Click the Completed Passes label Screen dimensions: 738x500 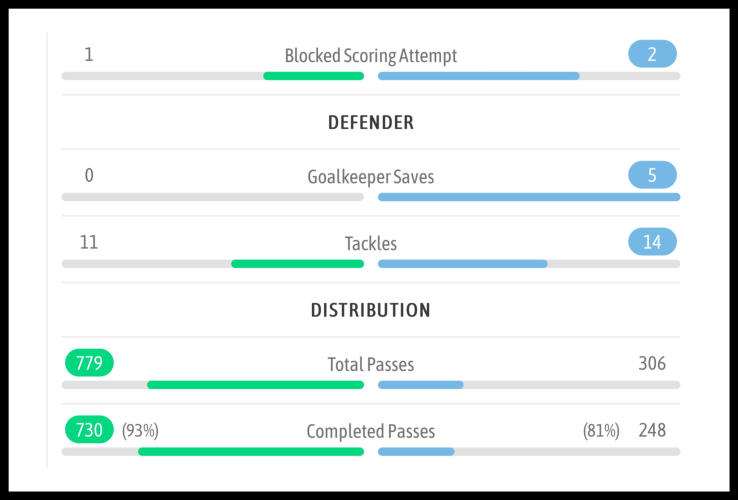click(x=370, y=432)
